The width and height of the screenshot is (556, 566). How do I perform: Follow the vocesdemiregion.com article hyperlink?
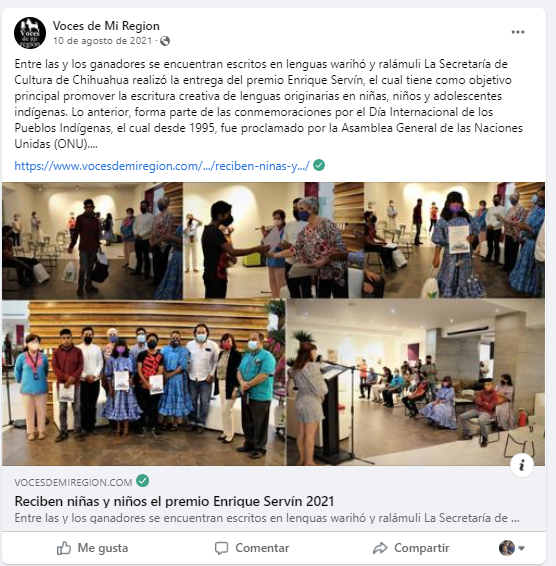[x=162, y=166]
